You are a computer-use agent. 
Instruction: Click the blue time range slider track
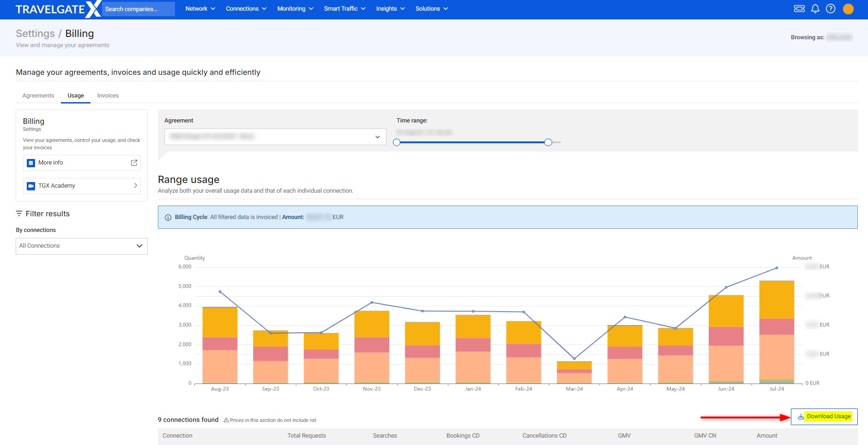tap(472, 142)
